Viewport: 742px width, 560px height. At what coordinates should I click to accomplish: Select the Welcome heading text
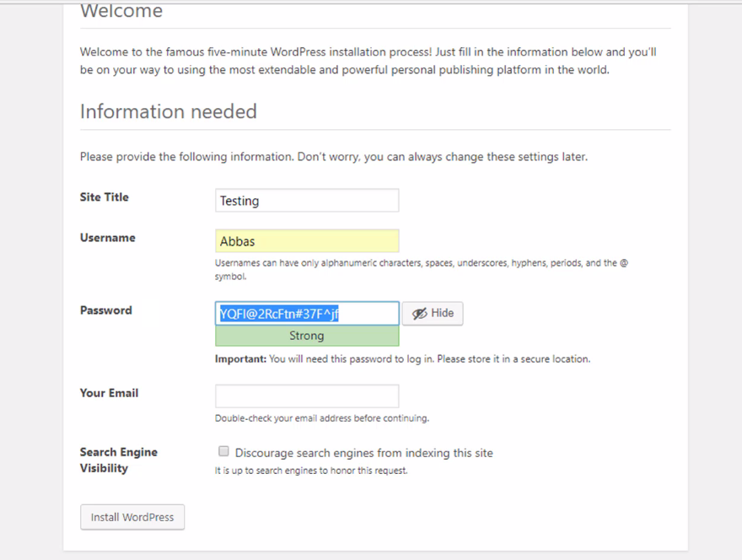point(121,11)
